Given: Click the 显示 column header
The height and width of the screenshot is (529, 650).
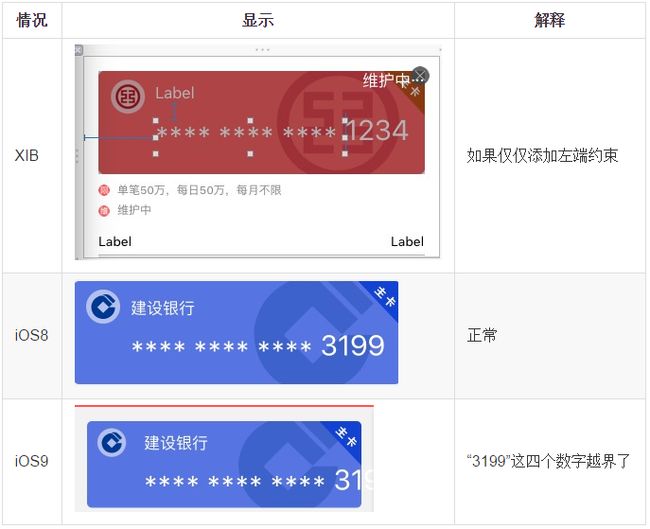Looking at the screenshot, I should [x=258, y=20].
